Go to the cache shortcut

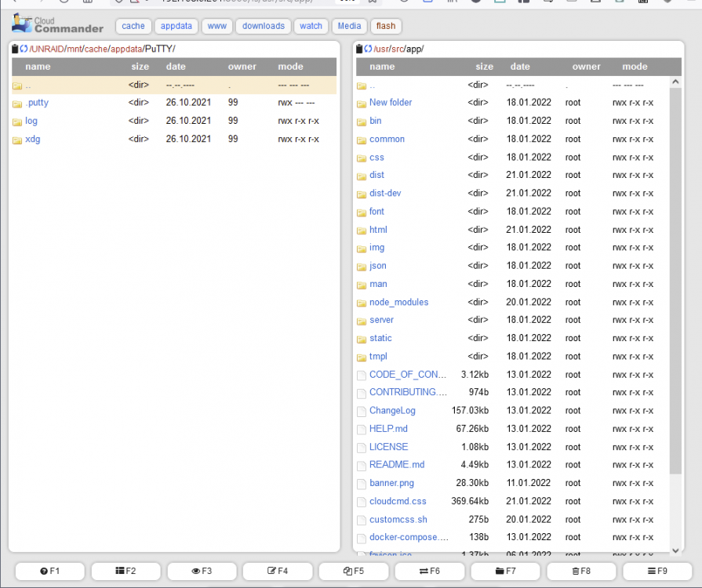(x=133, y=26)
